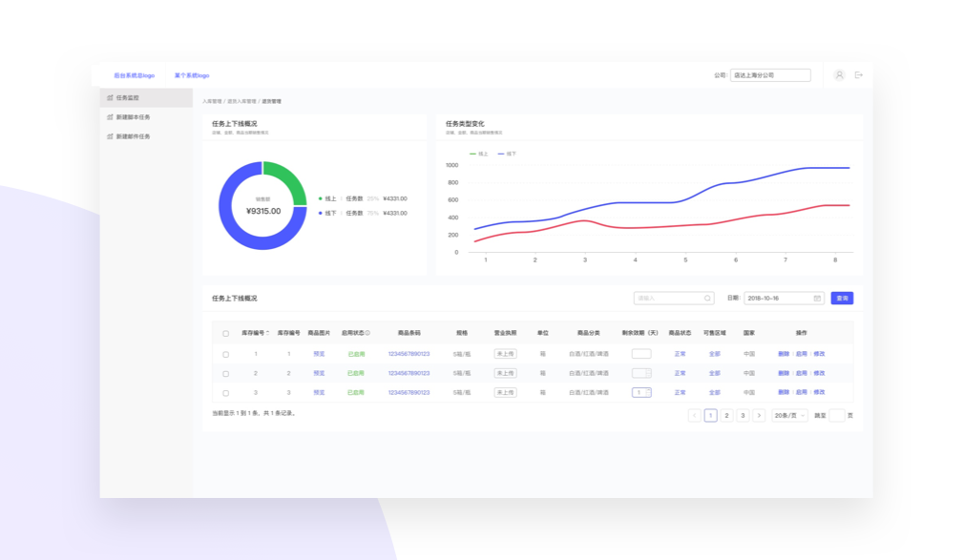Screen dimensions: 964x560
Task: Open 新建脚本任务 in the sidebar
Action: click(x=146, y=116)
